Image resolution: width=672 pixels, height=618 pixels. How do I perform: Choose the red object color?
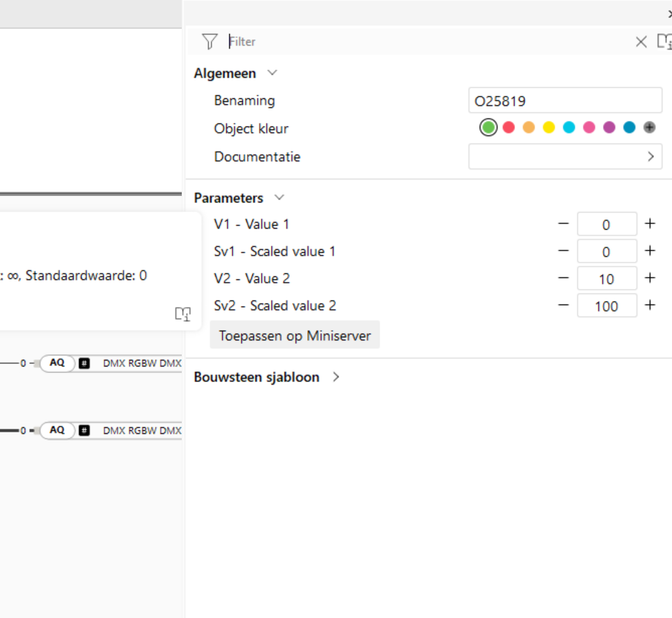pos(508,128)
